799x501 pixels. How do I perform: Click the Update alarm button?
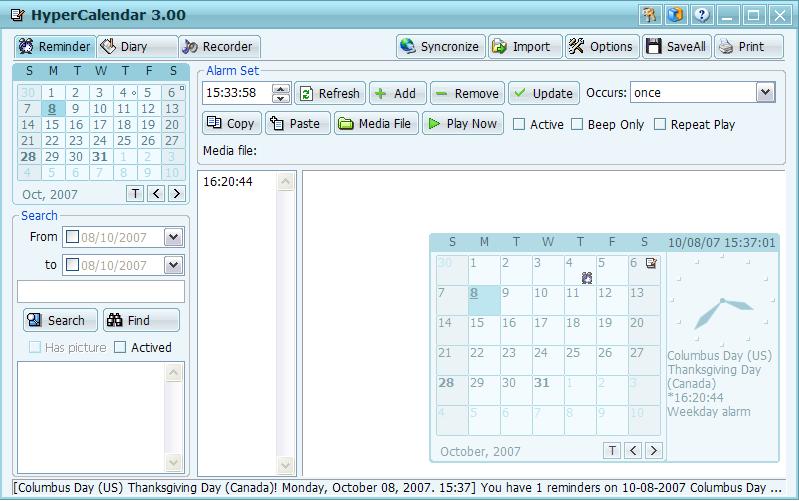pyautogui.click(x=543, y=93)
